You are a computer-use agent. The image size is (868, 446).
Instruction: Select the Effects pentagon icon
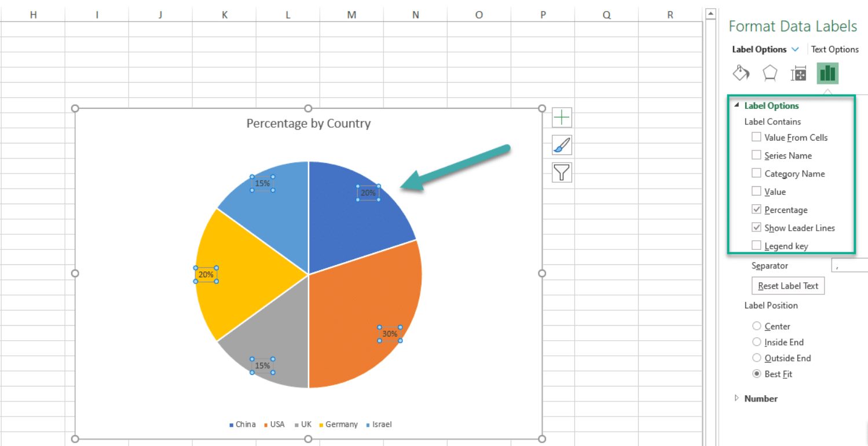click(x=770, y=73)
